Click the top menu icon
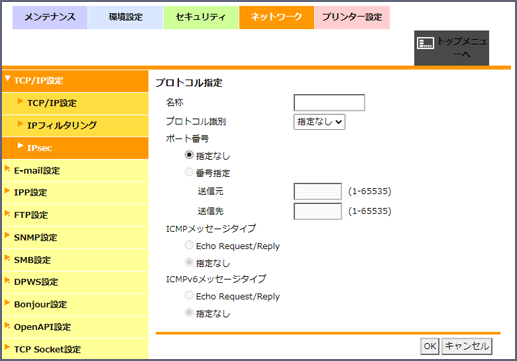 [x=425, y=43]
